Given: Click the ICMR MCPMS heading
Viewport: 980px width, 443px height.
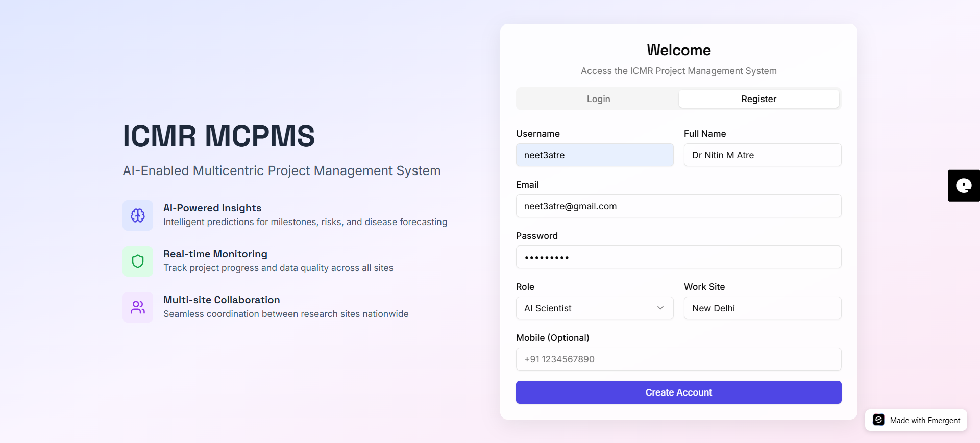Looking at the screenshot, I should (x=218, y=136).
